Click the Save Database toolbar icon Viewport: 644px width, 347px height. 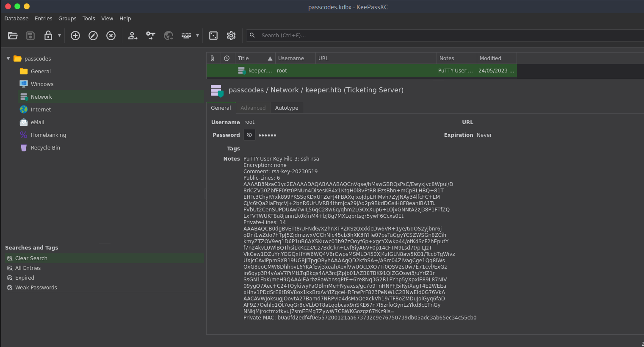(30, 36)
